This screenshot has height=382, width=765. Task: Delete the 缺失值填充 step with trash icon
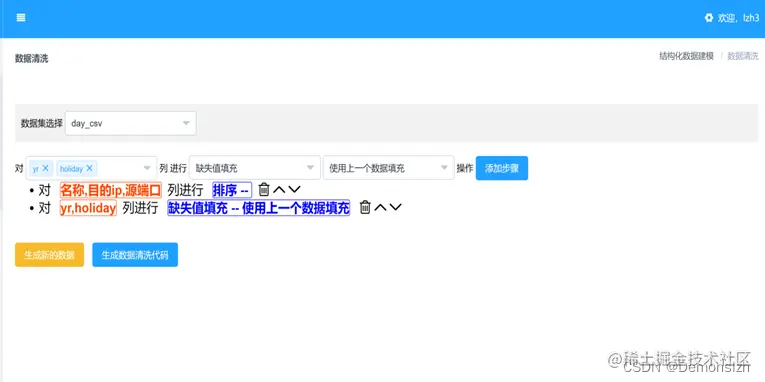coord(365,207)
